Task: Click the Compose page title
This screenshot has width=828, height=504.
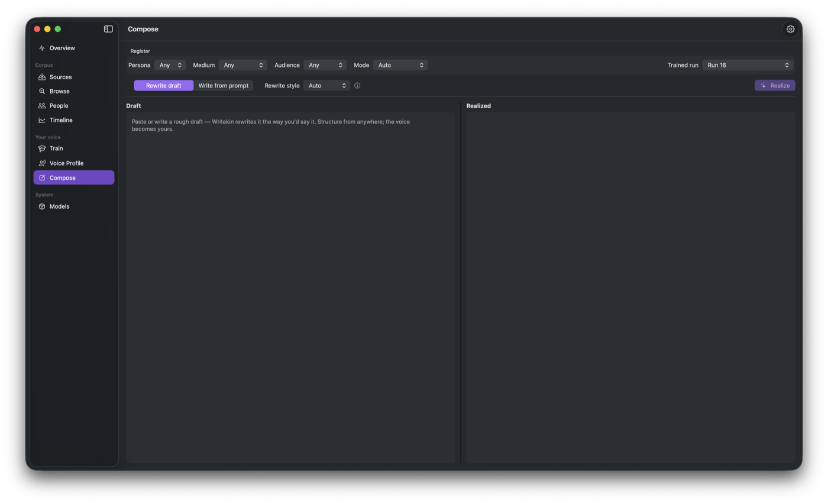Action: (x=143, y=29)
